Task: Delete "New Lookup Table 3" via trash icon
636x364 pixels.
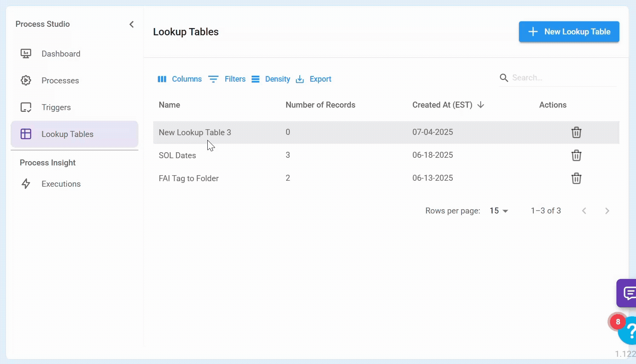Action: pos(576,132)
